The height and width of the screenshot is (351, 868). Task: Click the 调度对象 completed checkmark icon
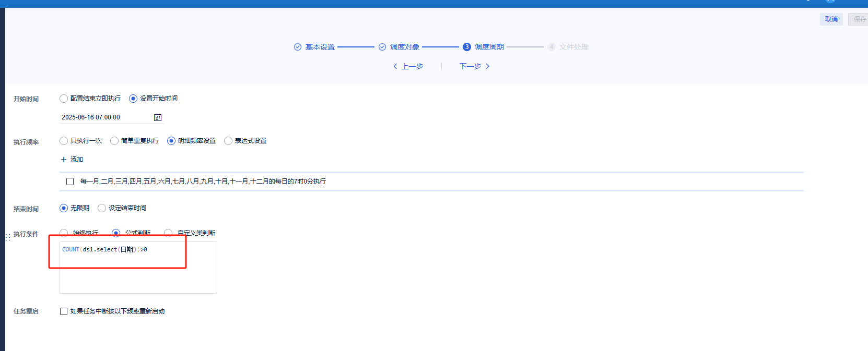tap(382, 47)
